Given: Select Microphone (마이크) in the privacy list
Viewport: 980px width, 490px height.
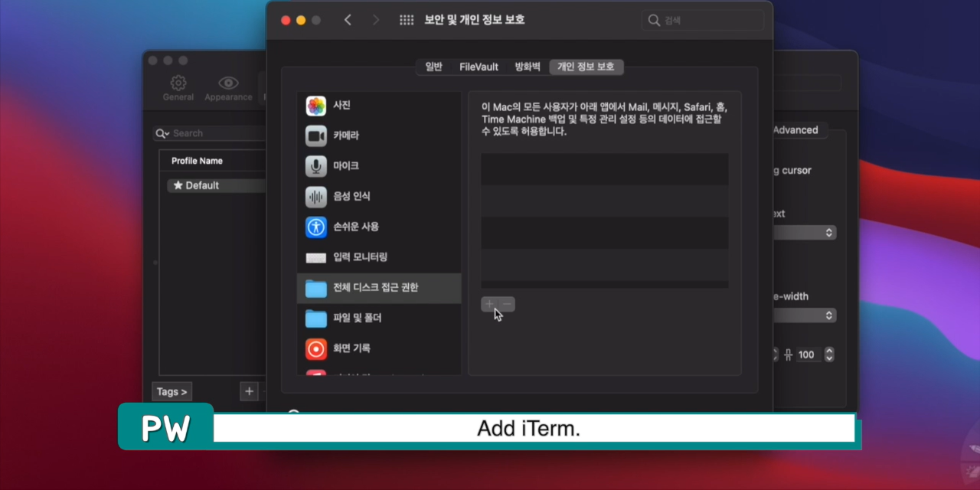Looking at the screenshot, I should [379, 166].
